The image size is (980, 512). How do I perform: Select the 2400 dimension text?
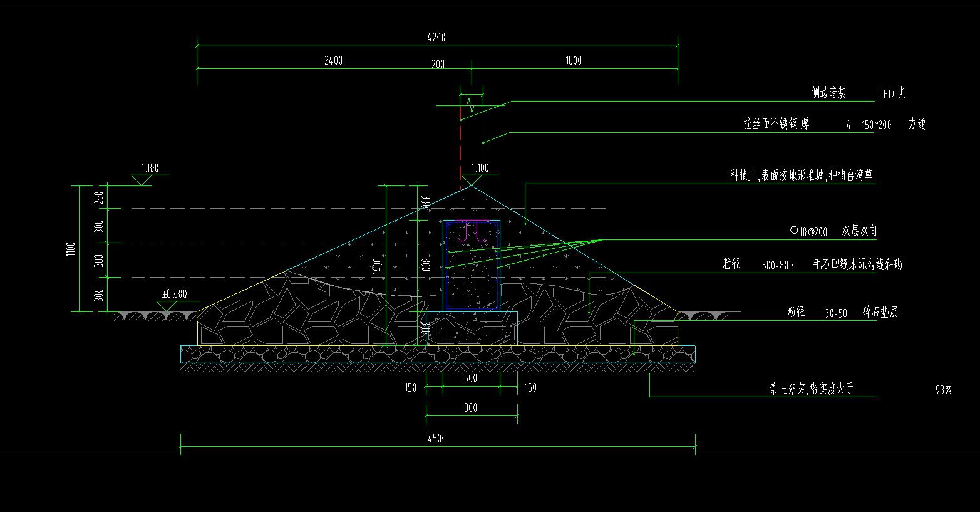(x=333, y=61)
